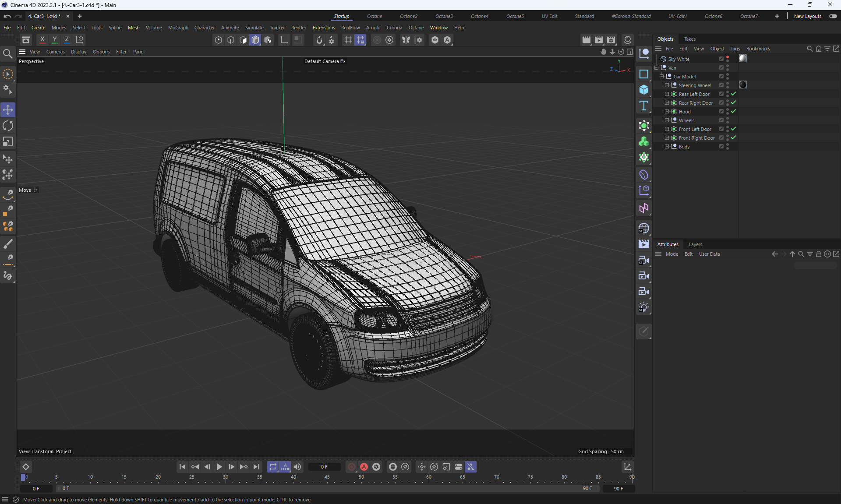Switch to the Layers tab

pyautogui.click(x=695, y=244)
